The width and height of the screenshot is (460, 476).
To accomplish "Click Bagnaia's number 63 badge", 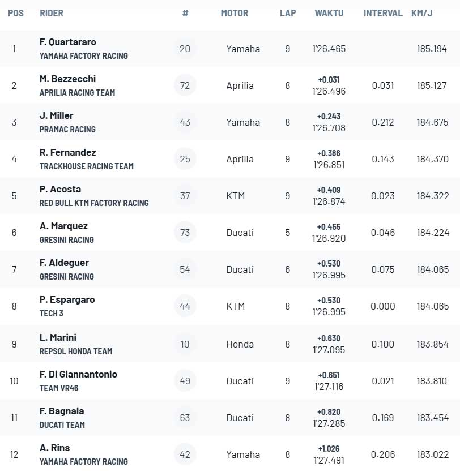I will pyautogui.click(x=185, y=418).
